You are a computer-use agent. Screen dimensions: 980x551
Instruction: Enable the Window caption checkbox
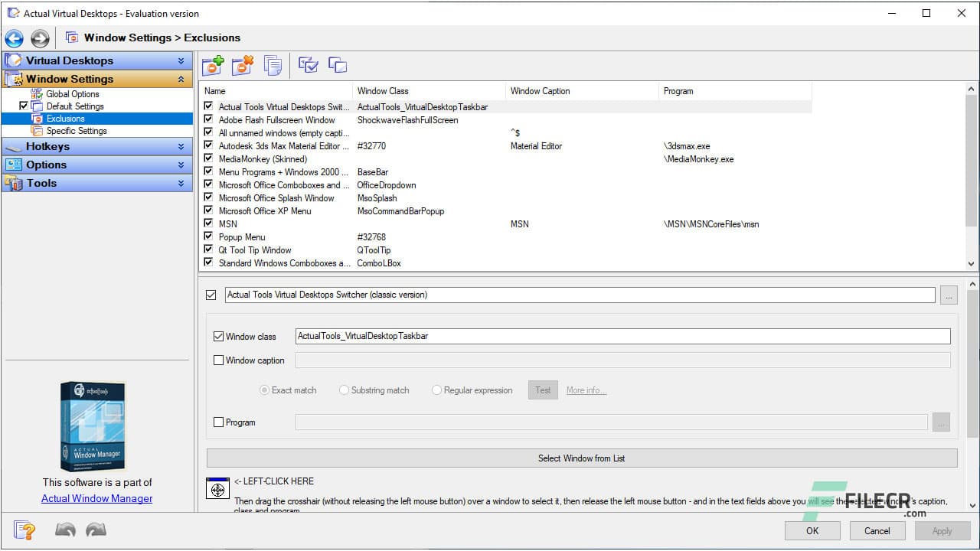(219, 360)
